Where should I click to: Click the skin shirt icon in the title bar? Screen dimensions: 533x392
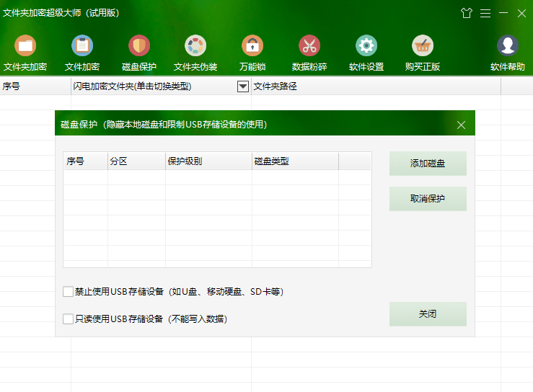pyautogui.click(x=466, y=13)
